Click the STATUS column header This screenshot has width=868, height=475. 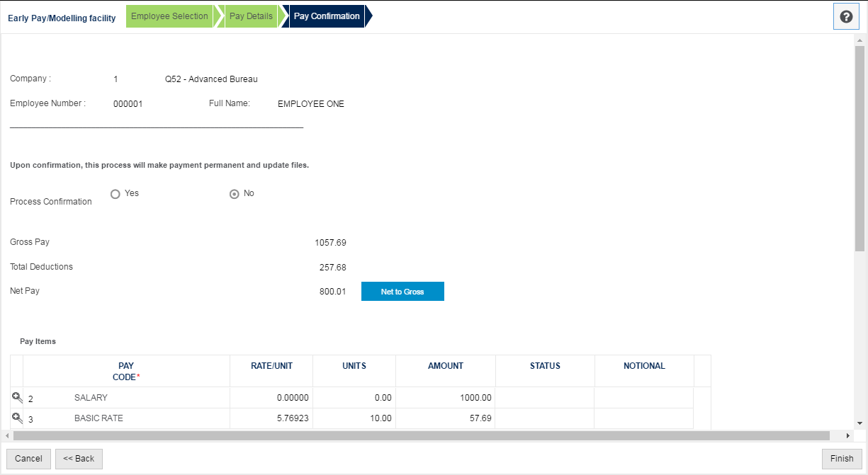[544, 366]
